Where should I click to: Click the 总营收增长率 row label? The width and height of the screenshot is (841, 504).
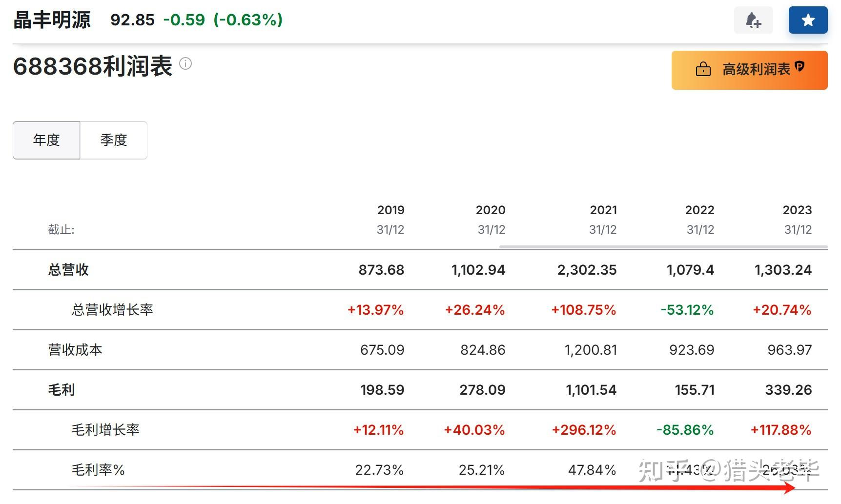(112, 310)
